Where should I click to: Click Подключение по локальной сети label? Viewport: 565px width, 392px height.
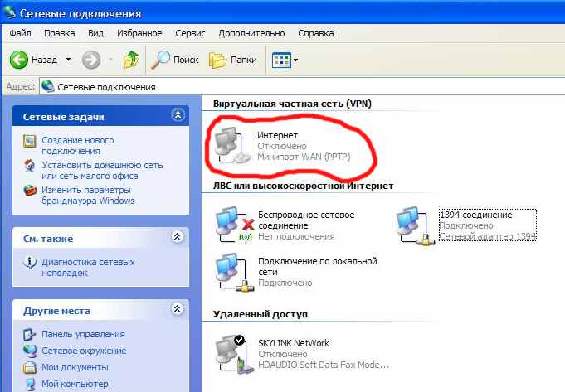pyautogui.click(x=318, y=267)
